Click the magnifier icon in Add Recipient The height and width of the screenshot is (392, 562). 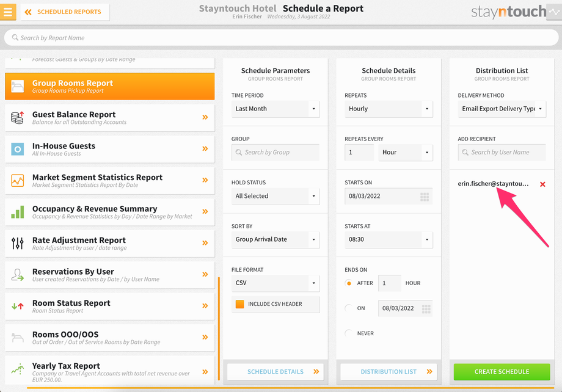tap(465, 152)
